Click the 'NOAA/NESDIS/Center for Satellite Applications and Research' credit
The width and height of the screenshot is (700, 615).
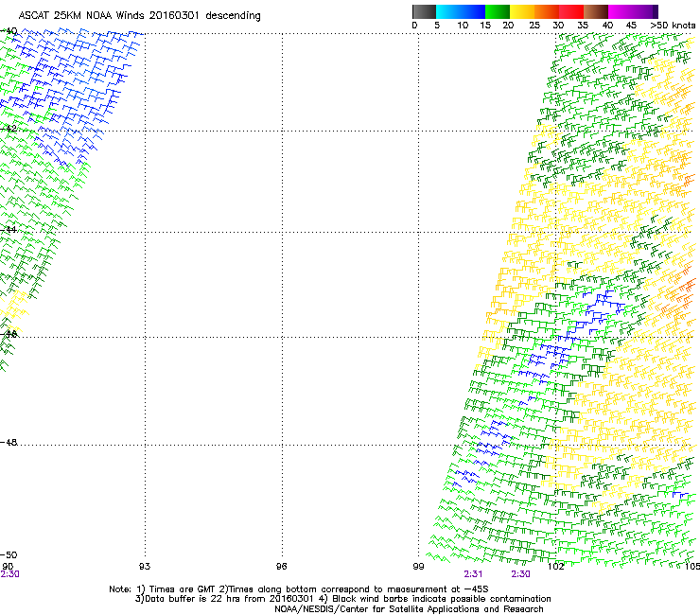click(x=409, y=609)
